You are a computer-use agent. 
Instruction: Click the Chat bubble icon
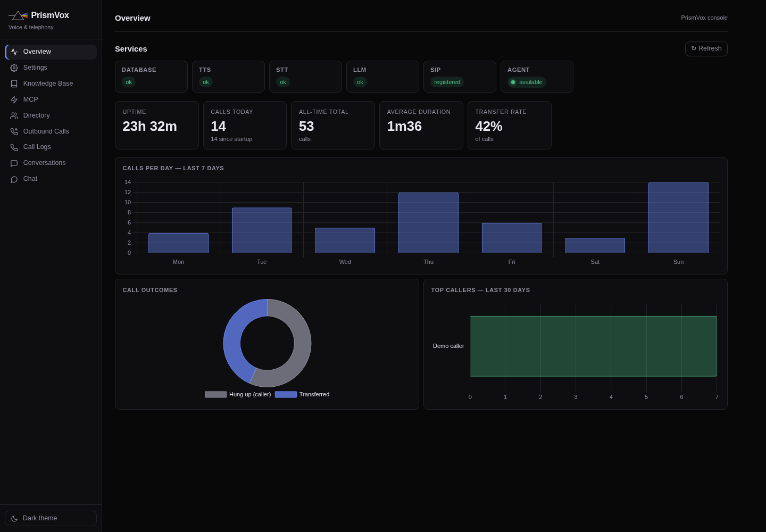[x=14, y=179]
